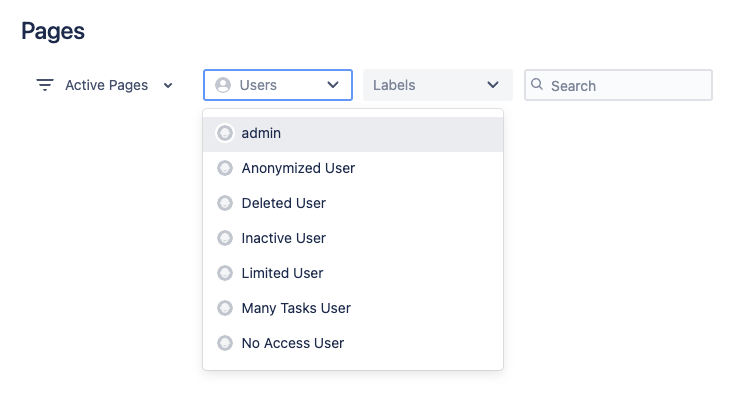Click the avatar icon beside Anonymized User
The height and width of the screenshot is (408, 751).
[225, 168]
